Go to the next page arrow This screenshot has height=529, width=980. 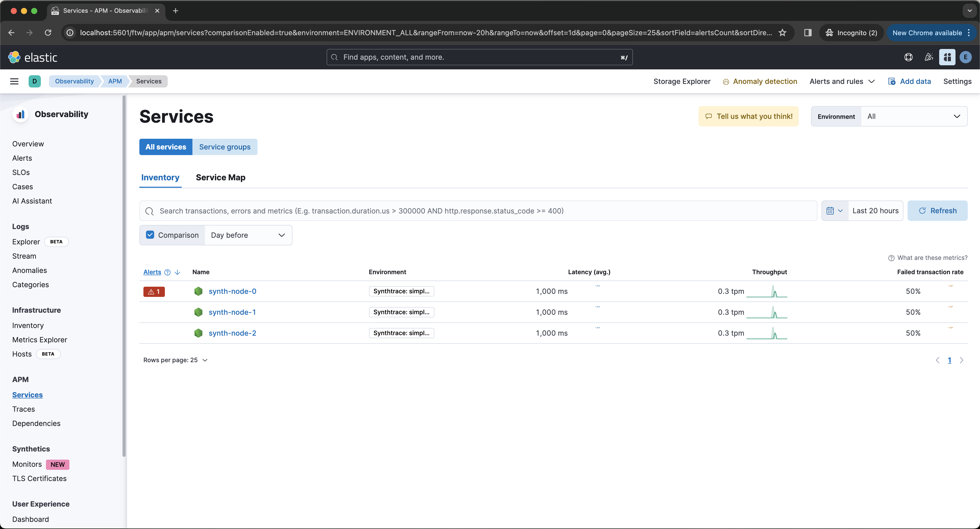point(961,360)
